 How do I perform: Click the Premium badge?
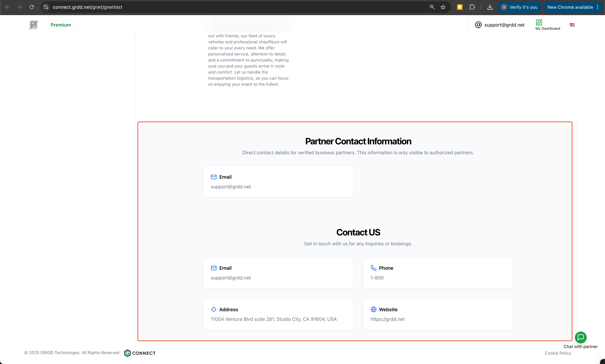(x=61, y=25)
